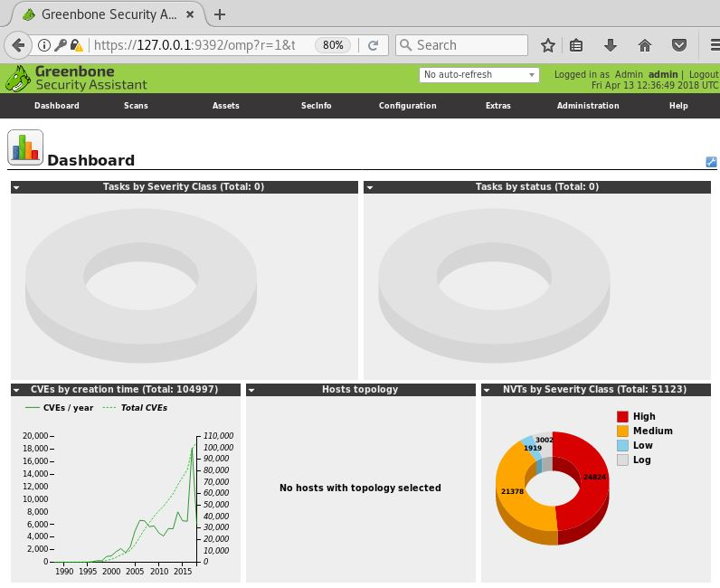Select the Greenbone Security Assistant browser tab

pyautogui.click(x=109, y=14)
